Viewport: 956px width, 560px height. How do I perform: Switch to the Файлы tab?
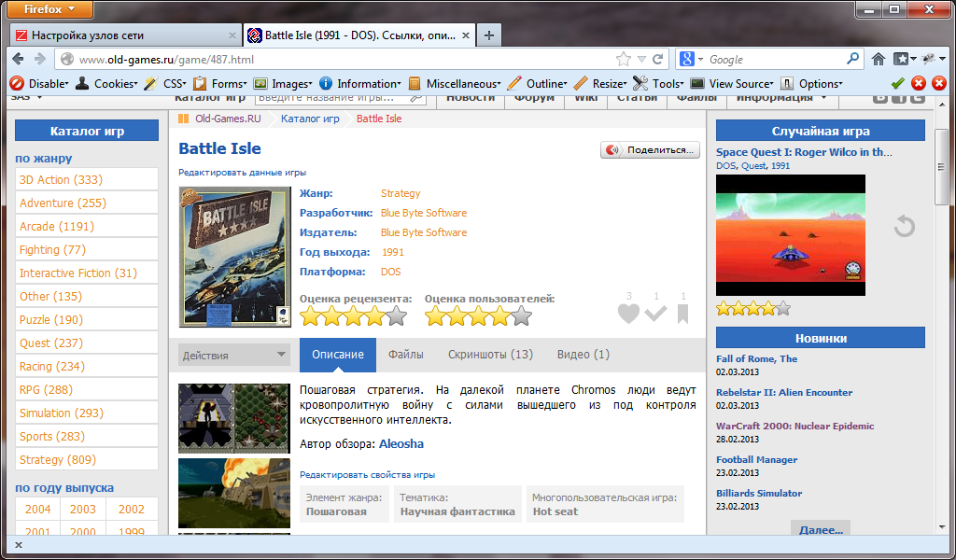(406, 355)
